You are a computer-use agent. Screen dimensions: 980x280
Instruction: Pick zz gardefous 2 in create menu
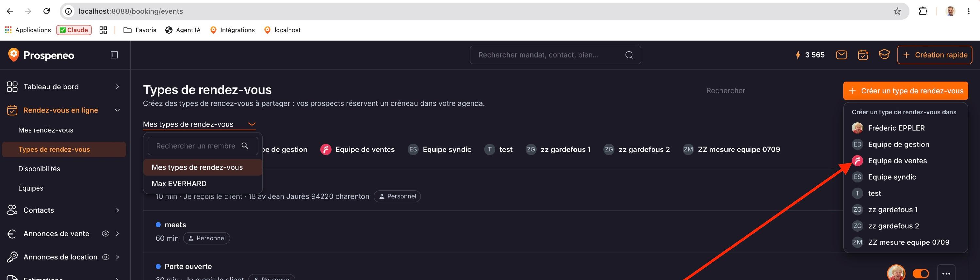click(x=906, y=226)
